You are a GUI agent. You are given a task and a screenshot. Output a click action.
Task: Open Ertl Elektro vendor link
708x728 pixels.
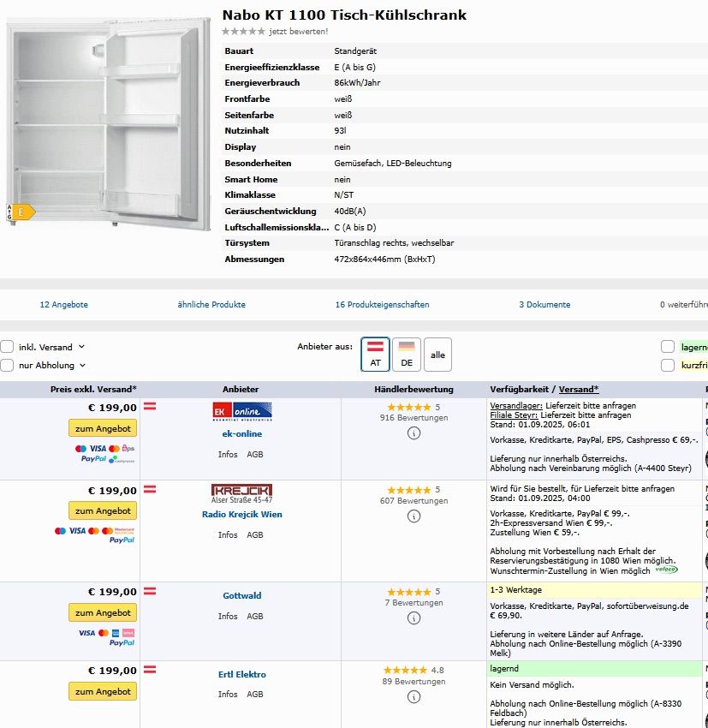(x=241, y=675)
